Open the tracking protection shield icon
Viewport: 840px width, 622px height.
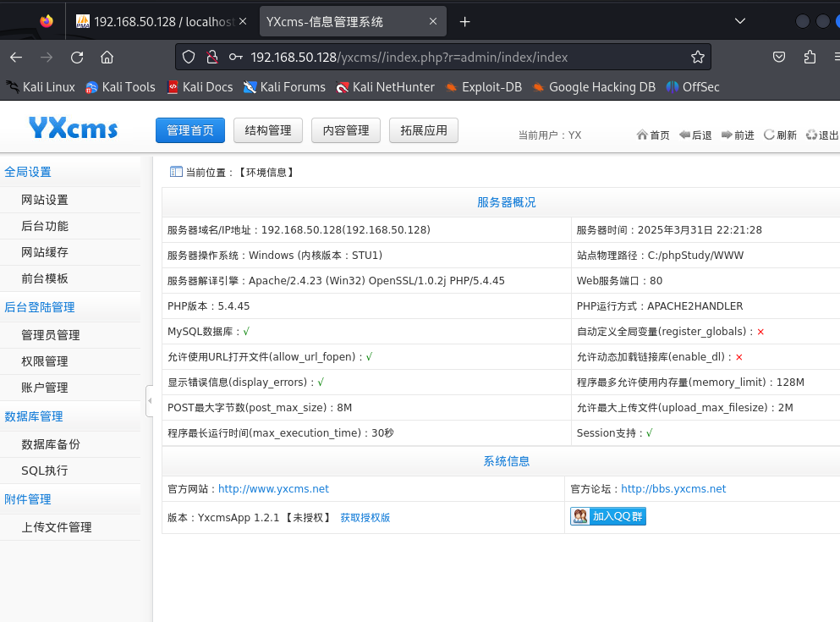click(189, 57)
